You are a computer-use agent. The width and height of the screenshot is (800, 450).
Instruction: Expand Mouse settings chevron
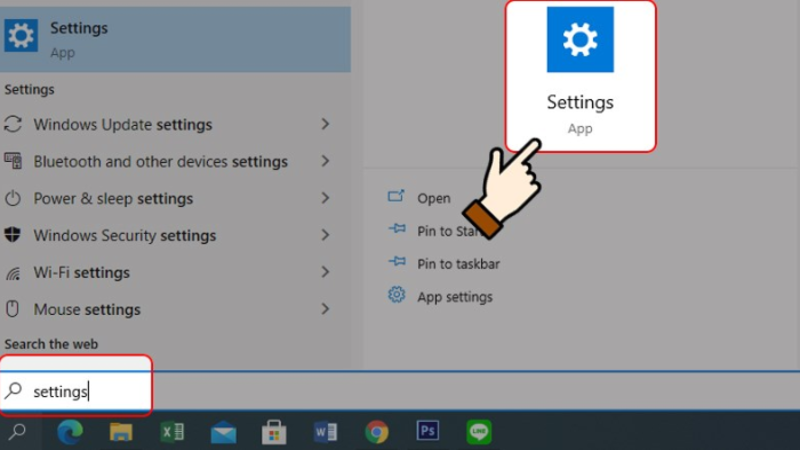325,309
